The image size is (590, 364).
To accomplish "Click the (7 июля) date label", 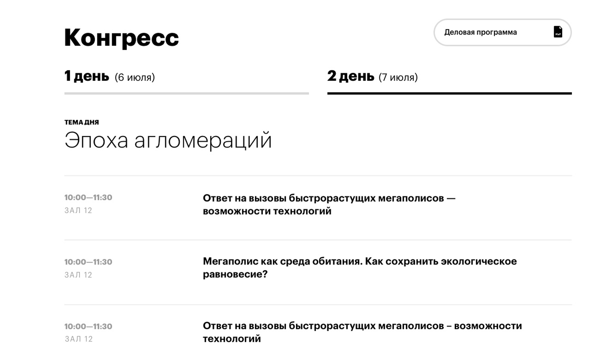I will pyautogui.click(x=398, y=77).
